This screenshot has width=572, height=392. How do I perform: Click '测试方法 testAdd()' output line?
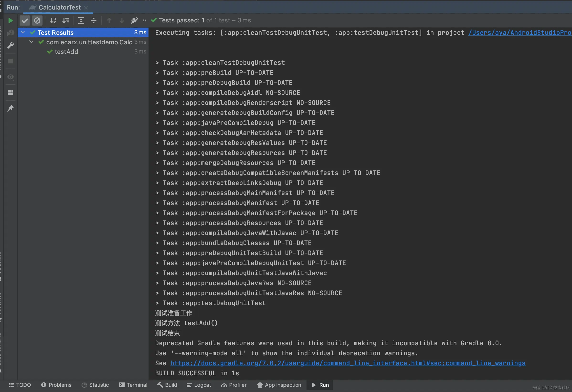click(186, 323)
